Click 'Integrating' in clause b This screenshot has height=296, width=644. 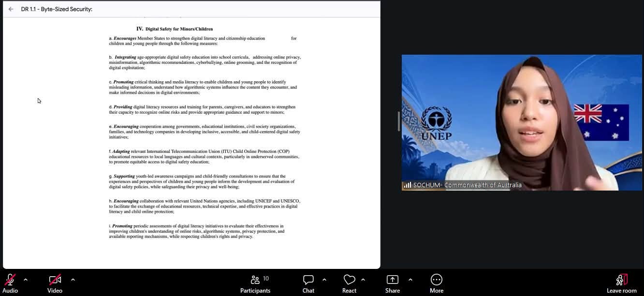point(125,57)
